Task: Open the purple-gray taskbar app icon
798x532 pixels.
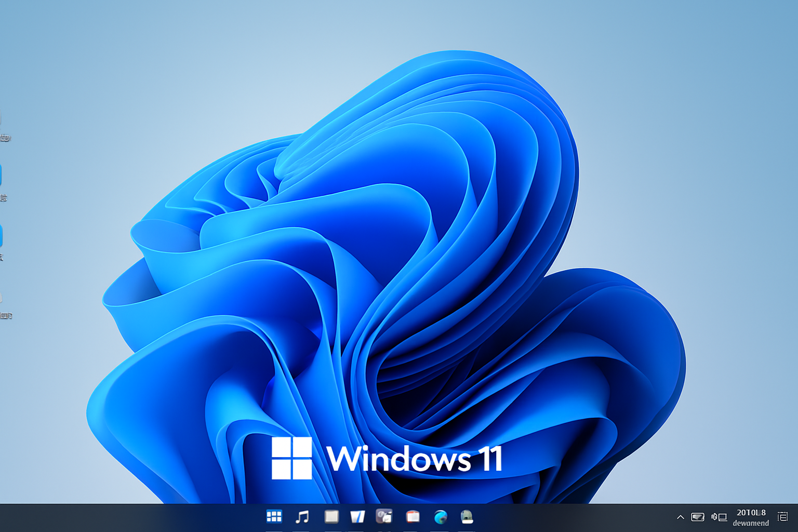Action: pos(384,516)
